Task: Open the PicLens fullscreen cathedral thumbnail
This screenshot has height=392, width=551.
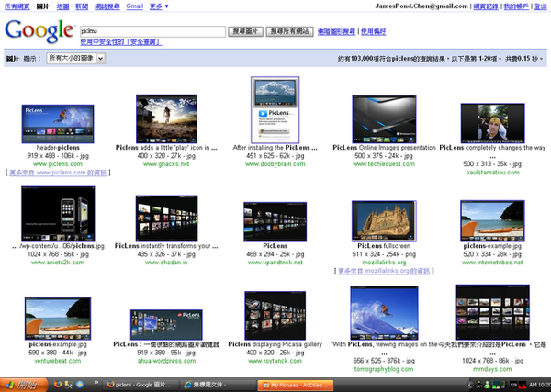Action: coord(384,221)
